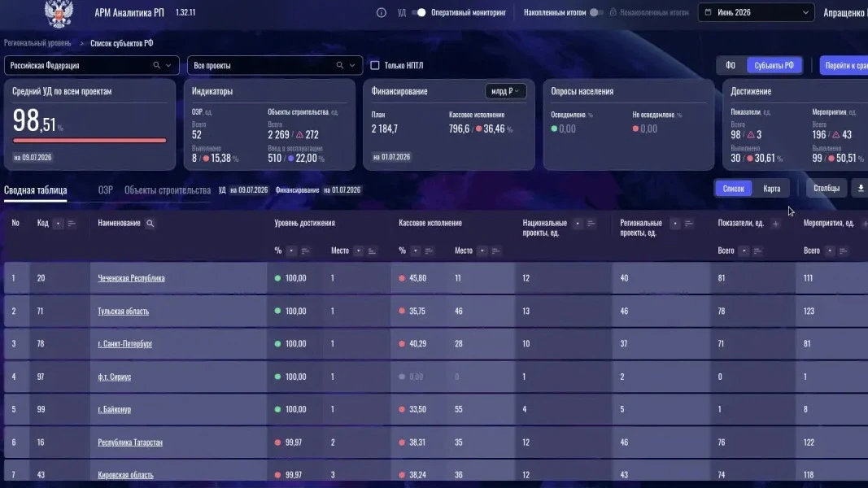Open the млрд ₽ units dropdown
This screenshot has width=868, height=488.
click(505, 91)
